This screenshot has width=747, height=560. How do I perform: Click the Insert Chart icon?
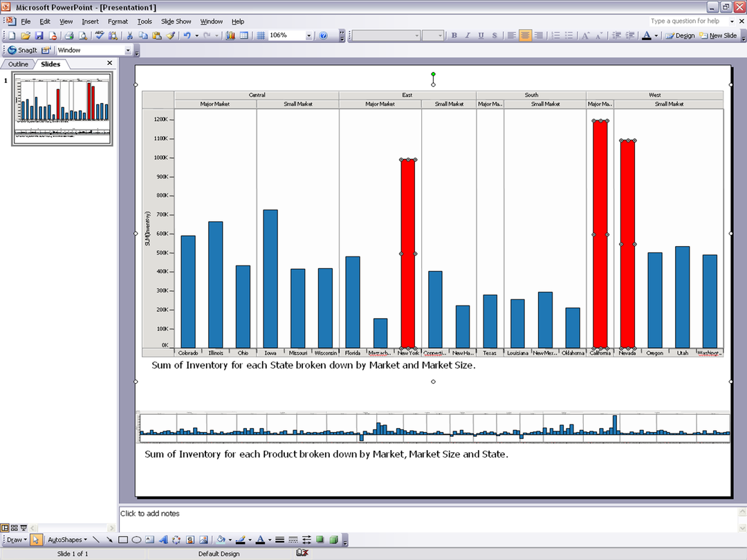(x=230, y=35)
